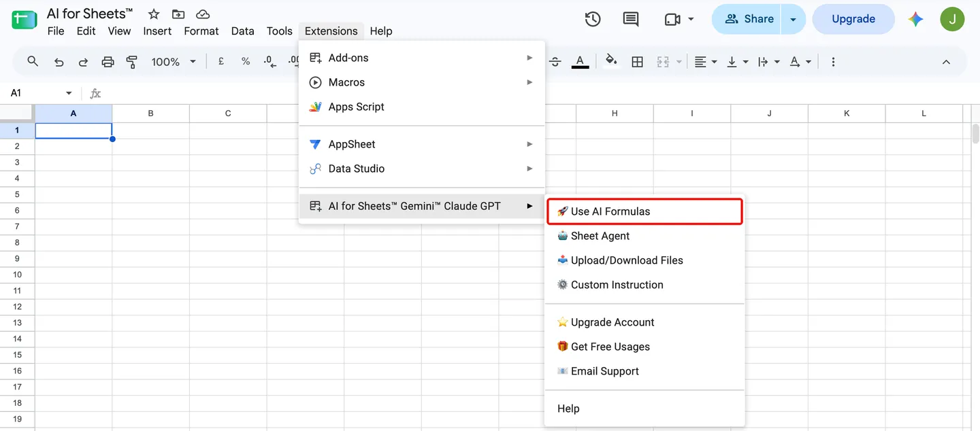Activate the paint format tool
980x431 pixels.
point(132,62)
